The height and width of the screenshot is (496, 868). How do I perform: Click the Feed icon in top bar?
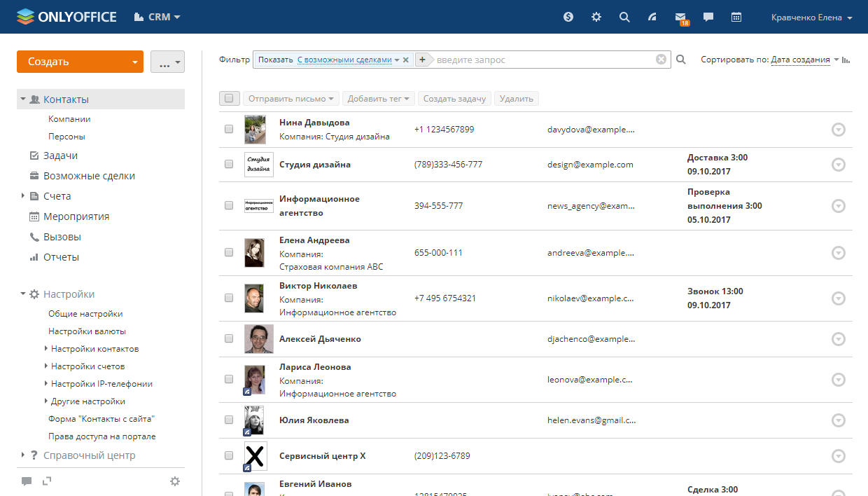(x=652, y=17)
